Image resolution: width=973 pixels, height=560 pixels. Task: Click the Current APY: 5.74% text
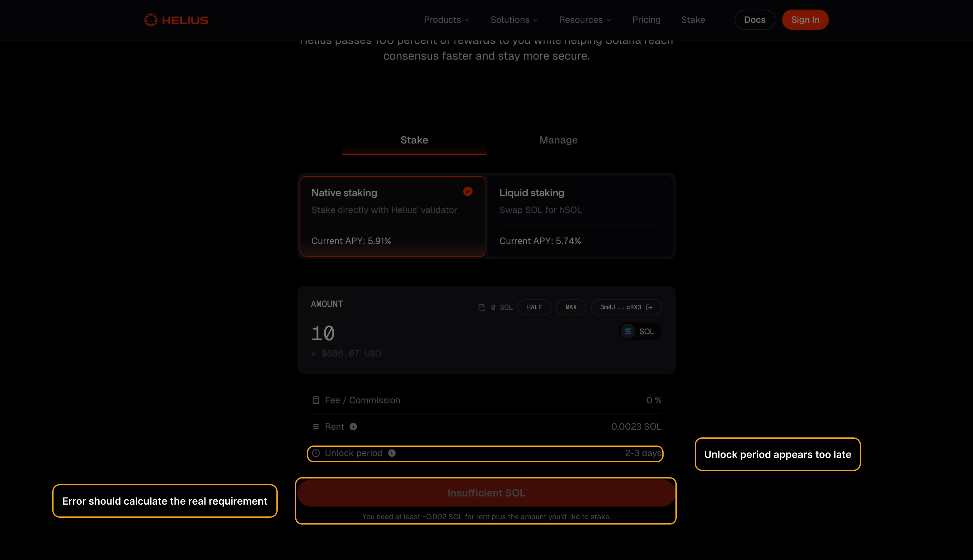540,241
